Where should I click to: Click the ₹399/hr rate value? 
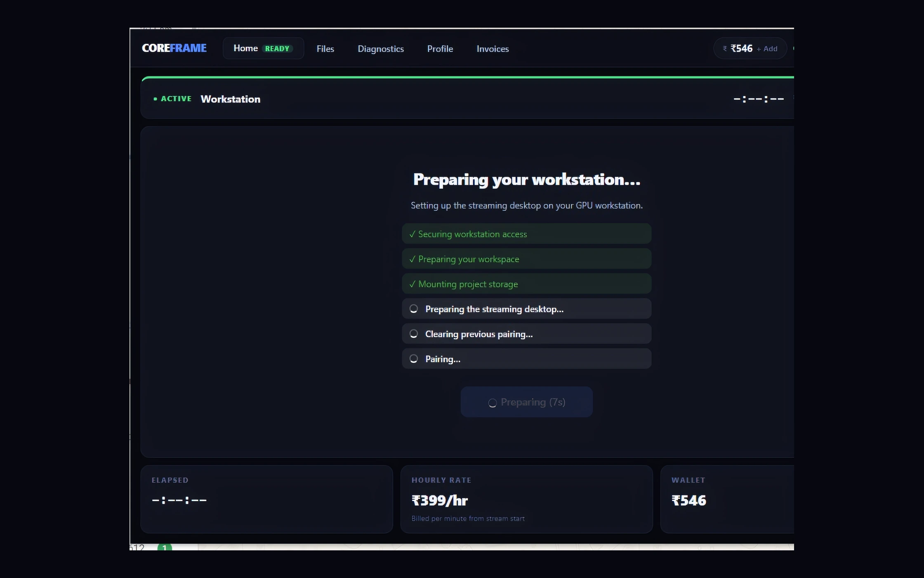pos(440,500)
